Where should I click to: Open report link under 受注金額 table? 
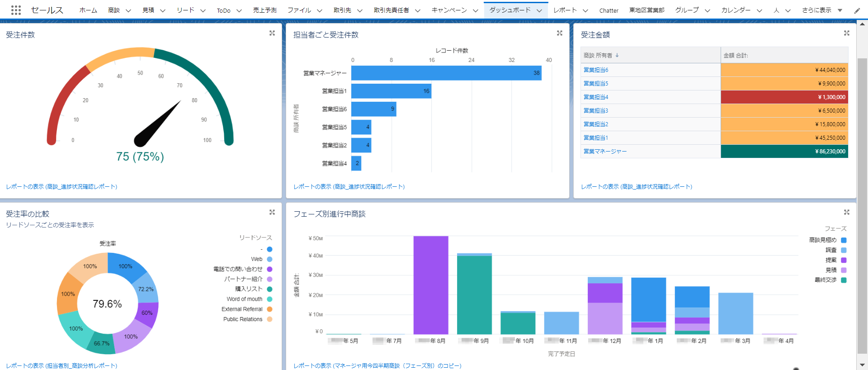[x=637, y=186]
